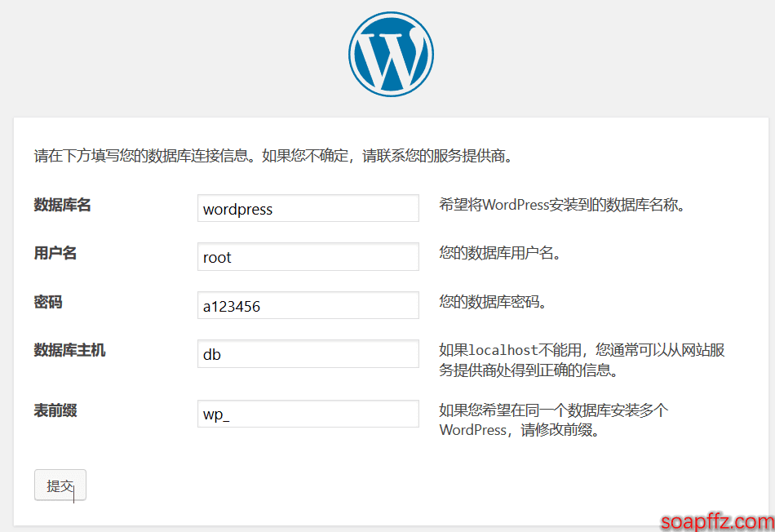Click the 表前缀 label
This screenshot has height=532, width=775.
coord(55,410)
